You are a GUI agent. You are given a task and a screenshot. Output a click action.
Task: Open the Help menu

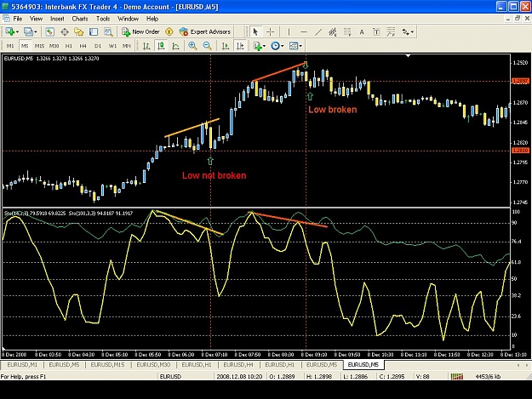(x=152, y=19)
